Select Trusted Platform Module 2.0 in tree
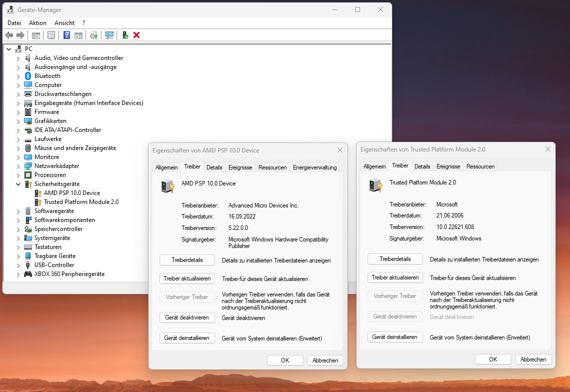Image resolution: width=570 pixels, height=392 pixels. (81, 202)
